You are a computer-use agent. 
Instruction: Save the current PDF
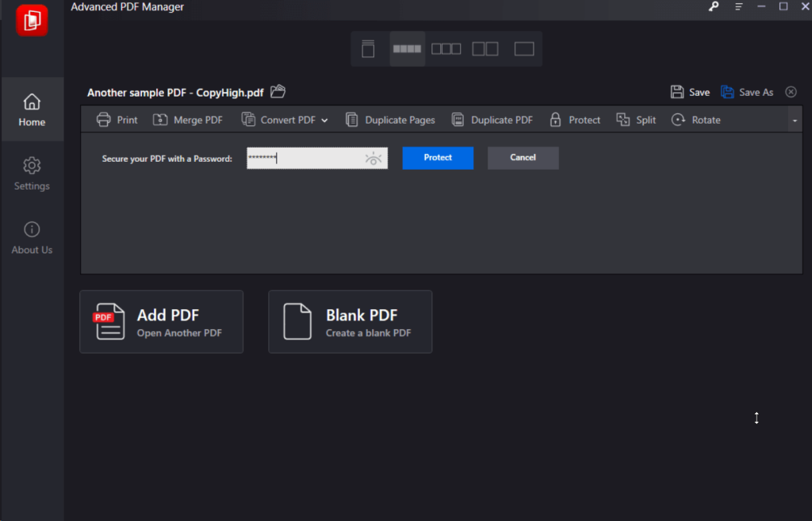(690, 92)
